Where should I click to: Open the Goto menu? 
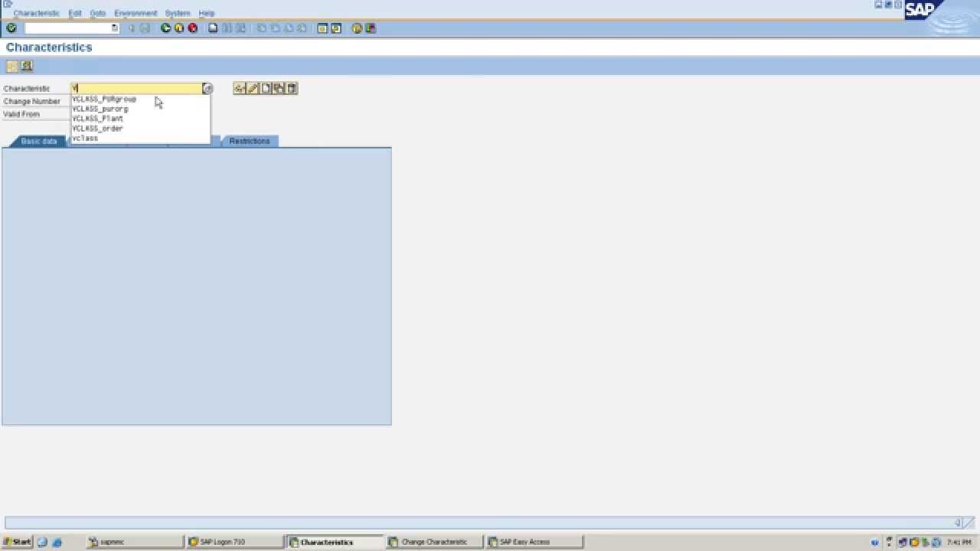(98, 13)
